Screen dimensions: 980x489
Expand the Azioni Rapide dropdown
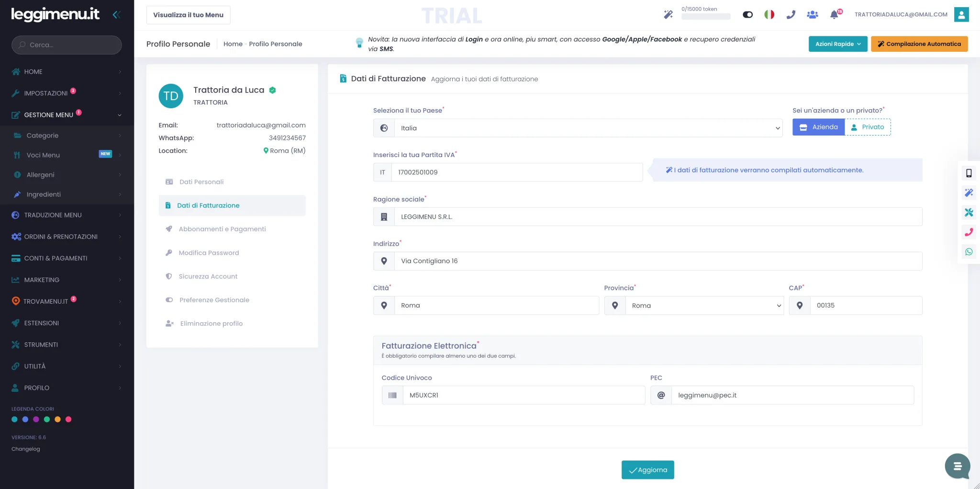coord(838,44)
